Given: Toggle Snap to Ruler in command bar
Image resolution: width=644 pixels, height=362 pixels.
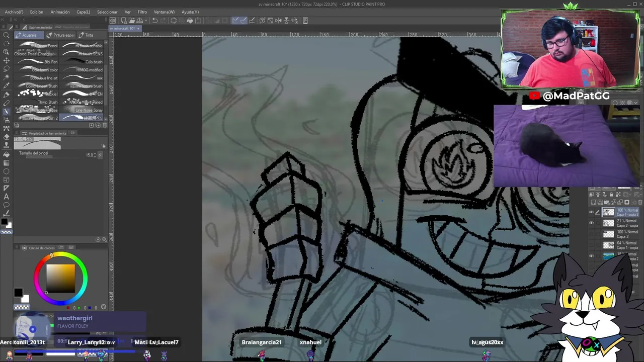Looking at the screenshot, I should click(x=235, y=21).
